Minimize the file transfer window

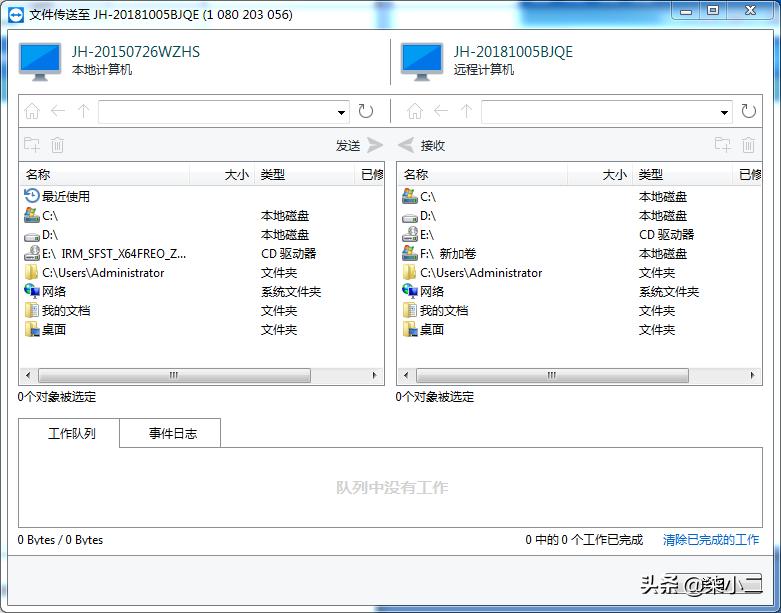[x=686, y=11]
